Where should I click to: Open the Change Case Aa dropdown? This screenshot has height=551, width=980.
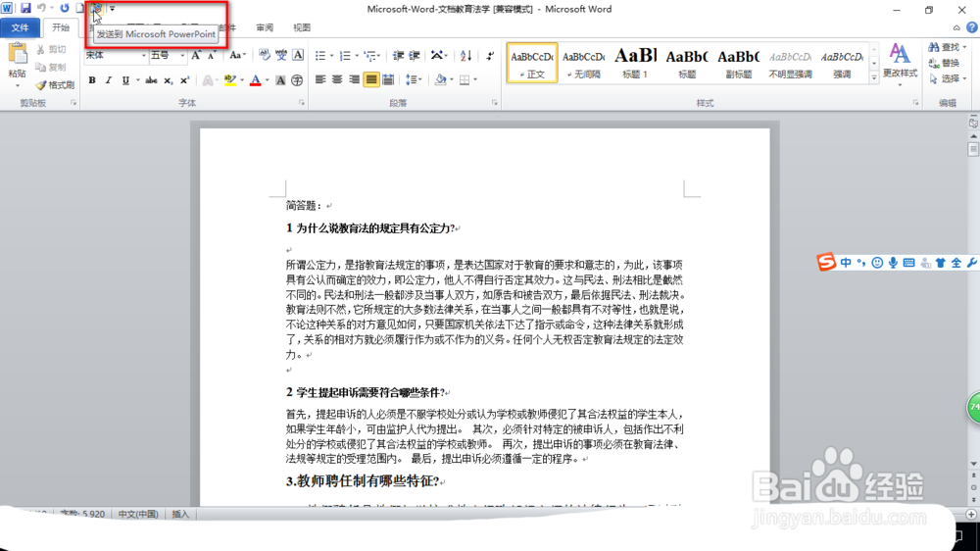[x=237, y=56]
